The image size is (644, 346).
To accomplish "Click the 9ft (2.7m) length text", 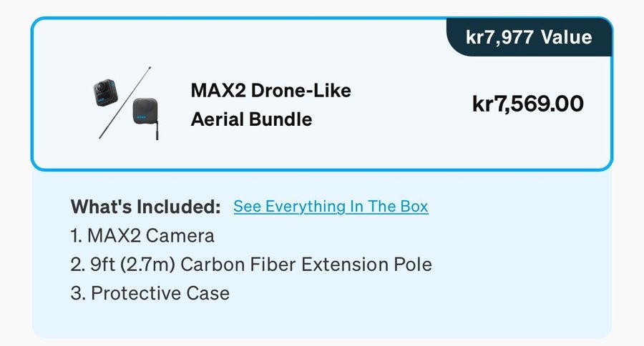I will click(x=133, y=265).
